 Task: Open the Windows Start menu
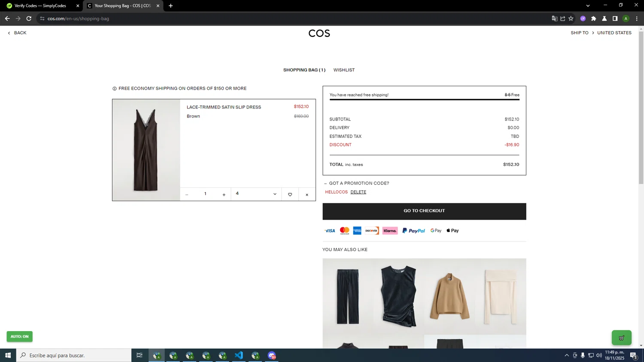8,355
